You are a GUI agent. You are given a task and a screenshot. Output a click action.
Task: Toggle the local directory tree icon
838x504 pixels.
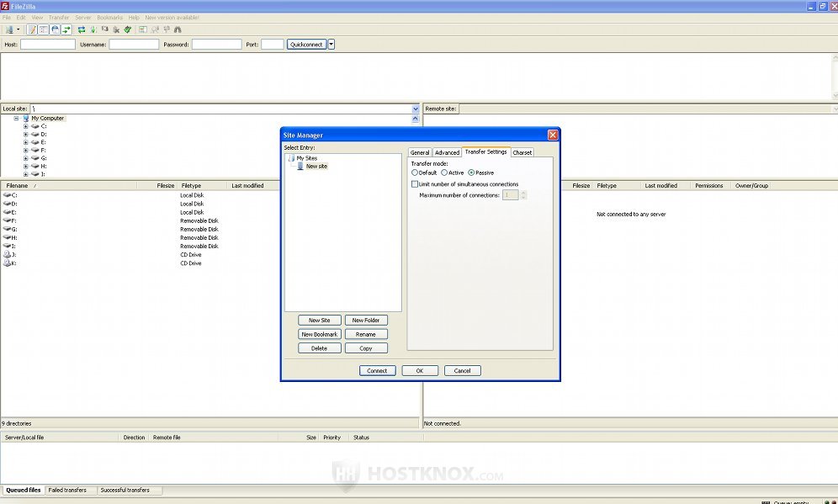click(x=44, y=30)
